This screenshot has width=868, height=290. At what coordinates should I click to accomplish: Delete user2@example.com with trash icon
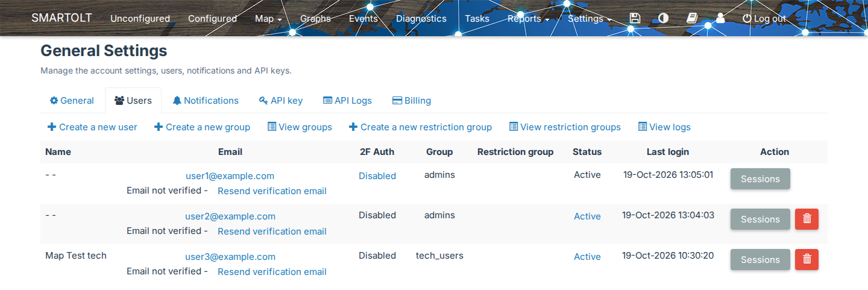(x=807, y=219)
